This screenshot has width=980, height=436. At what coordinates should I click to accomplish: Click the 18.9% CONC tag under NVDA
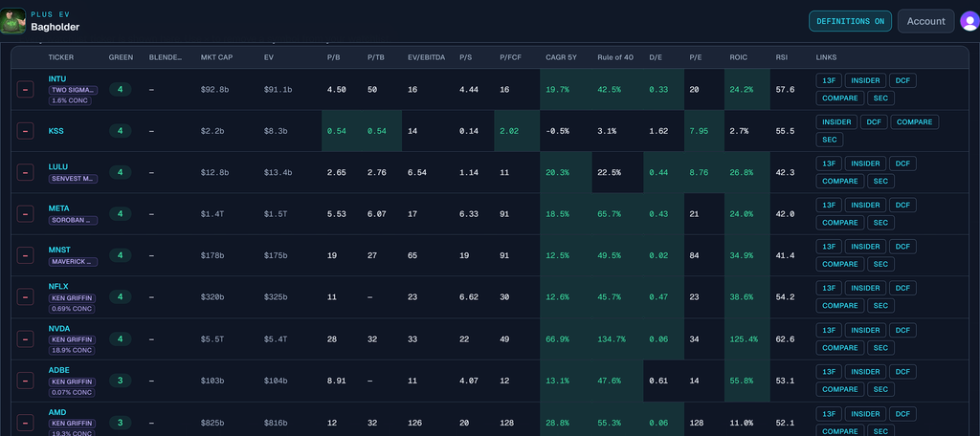[x=71, y=350]
